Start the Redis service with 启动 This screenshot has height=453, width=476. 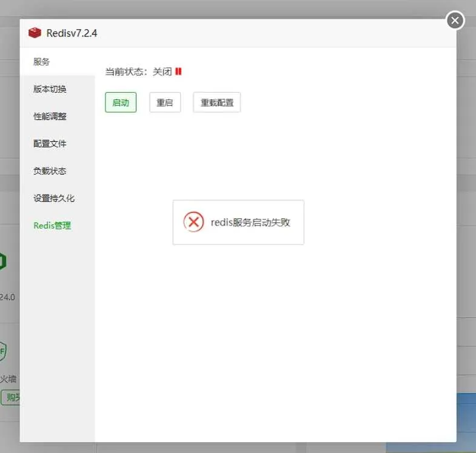pos(121,102)
